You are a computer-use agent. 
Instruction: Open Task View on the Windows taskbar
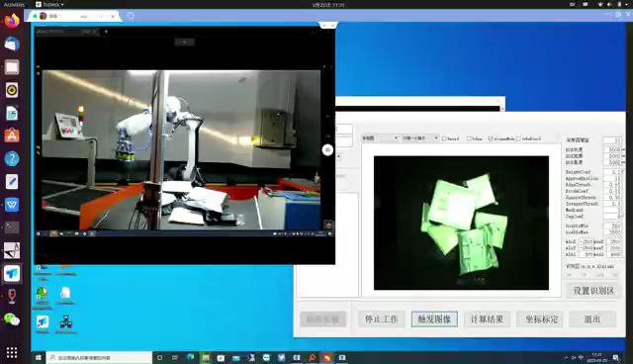(x=175, y=357)
